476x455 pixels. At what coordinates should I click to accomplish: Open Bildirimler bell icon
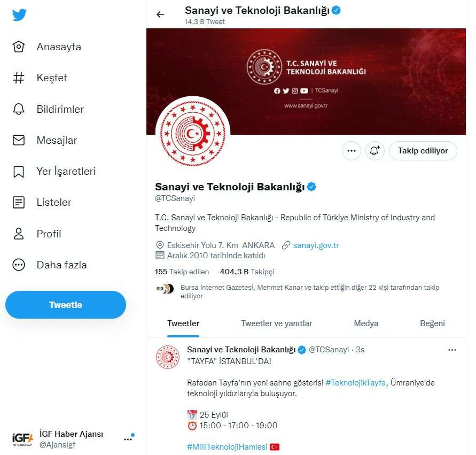pyautogui.click(x=19, y=109)
